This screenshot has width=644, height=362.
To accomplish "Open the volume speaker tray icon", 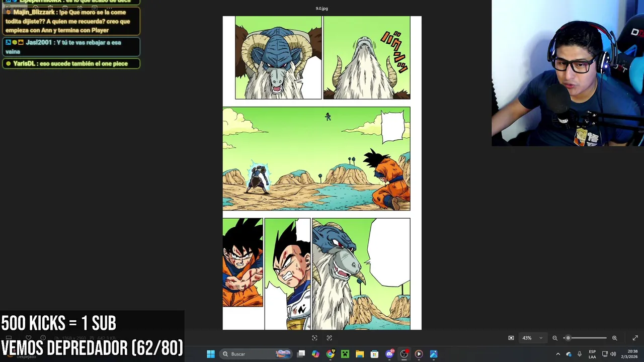I will click(613, 354).
